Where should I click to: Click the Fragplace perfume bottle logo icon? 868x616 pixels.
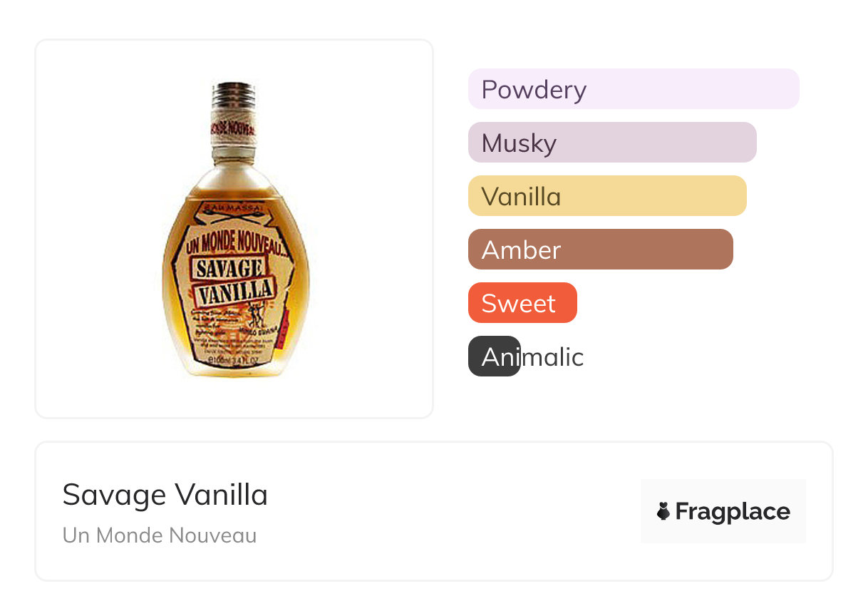[x=663, y=511]
